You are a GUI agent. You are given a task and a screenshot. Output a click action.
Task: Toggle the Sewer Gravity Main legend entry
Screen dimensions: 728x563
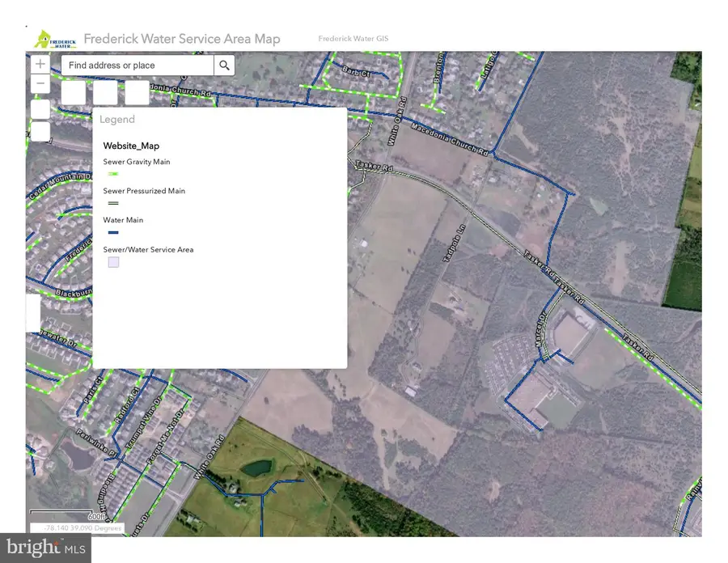pos(136,162)
